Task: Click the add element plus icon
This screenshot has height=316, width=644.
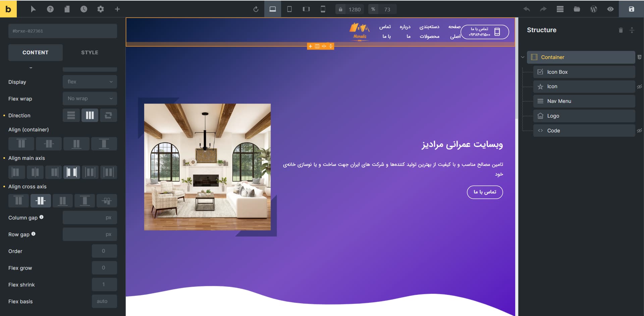Action: click(117, 9)
